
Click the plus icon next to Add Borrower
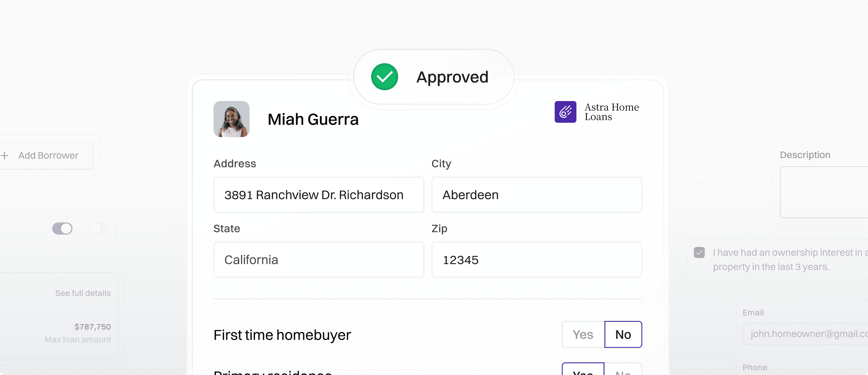tap(5, 155)
